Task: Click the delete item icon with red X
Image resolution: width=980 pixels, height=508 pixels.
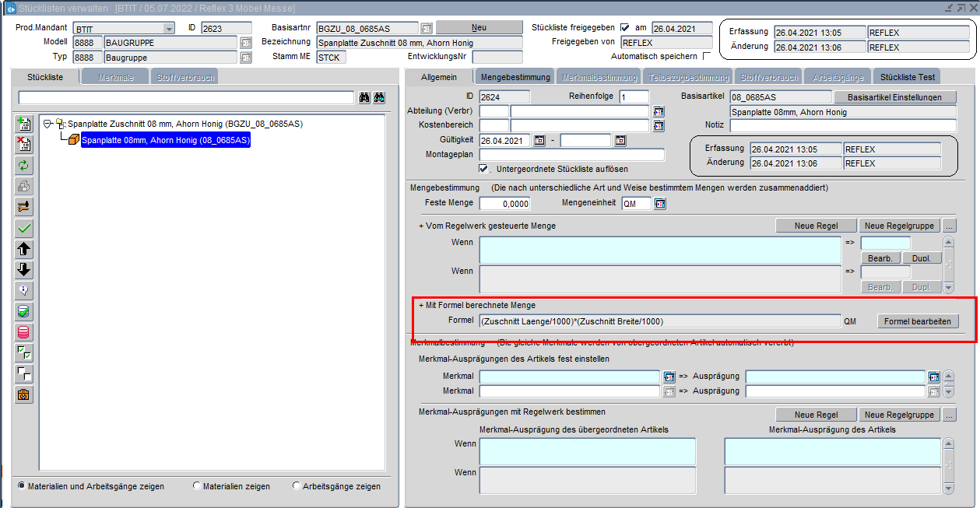Action: pyautogui.click(x=24, y=144)
